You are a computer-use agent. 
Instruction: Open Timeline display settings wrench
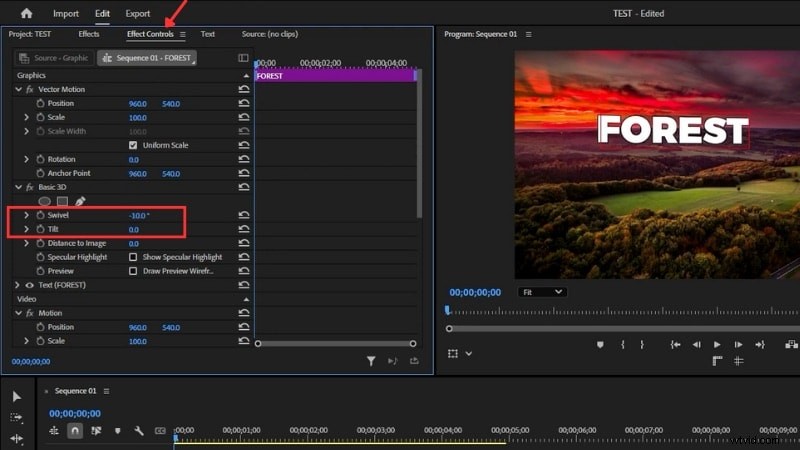click(x=139, y=431)
